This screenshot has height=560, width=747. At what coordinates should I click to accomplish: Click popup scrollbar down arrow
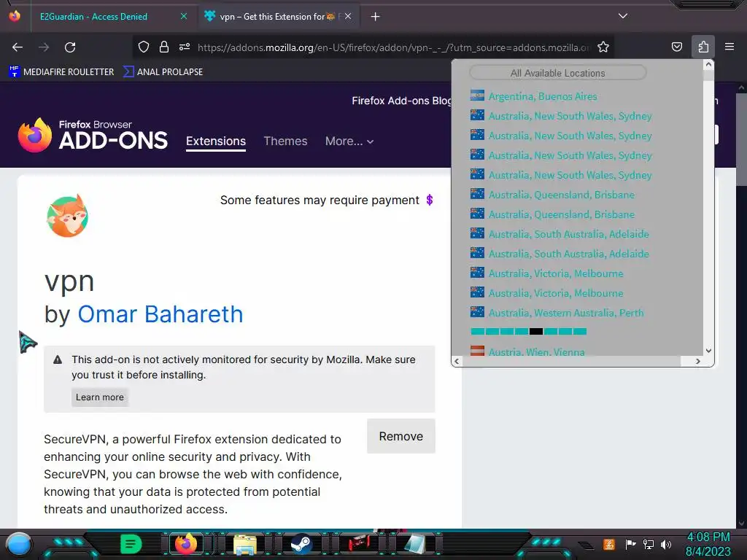tap(708, 351)
